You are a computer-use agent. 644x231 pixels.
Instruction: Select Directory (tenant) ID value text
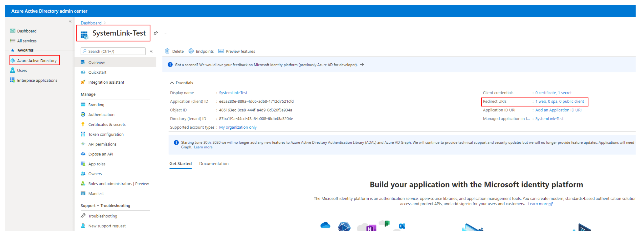click(x=256, y=118)
